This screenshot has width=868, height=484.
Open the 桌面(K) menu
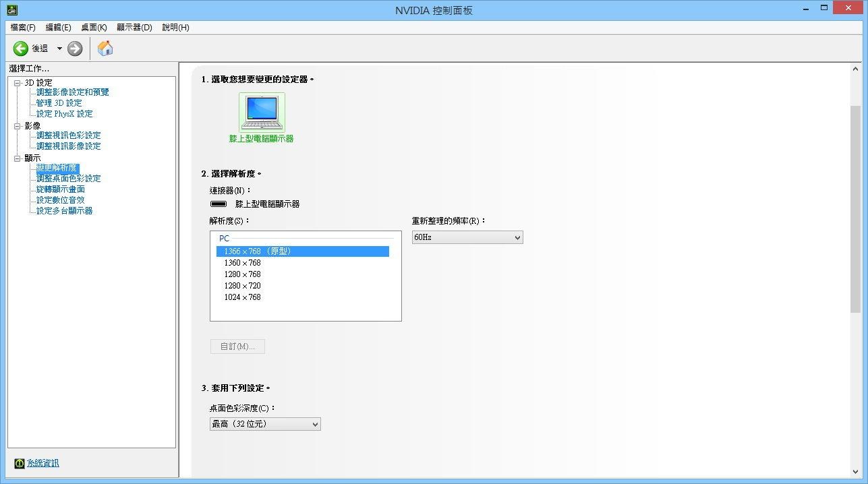coord(94,28)
